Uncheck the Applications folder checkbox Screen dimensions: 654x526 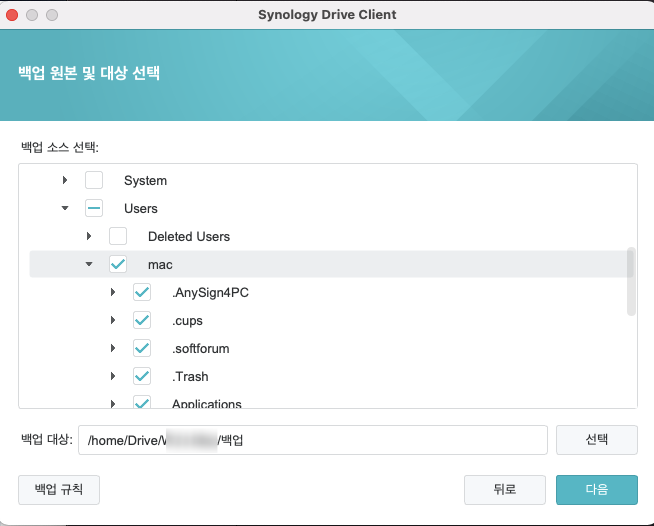click(142, 402)
